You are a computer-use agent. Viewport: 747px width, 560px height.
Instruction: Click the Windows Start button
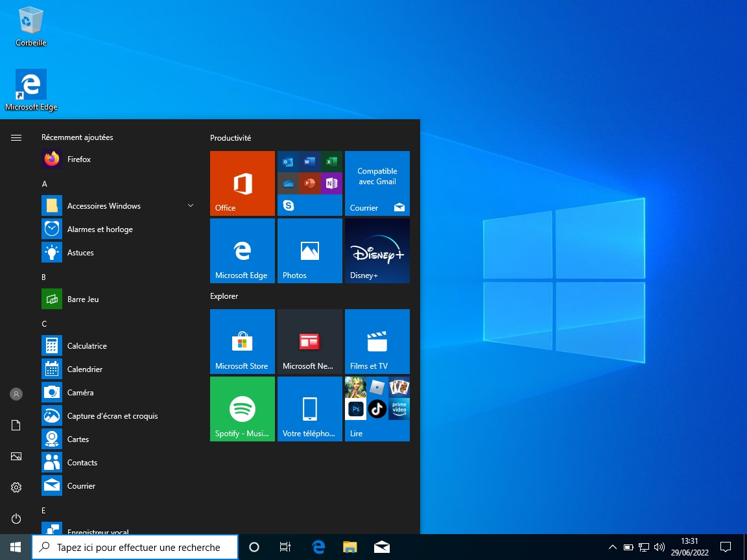coord(16,547)
